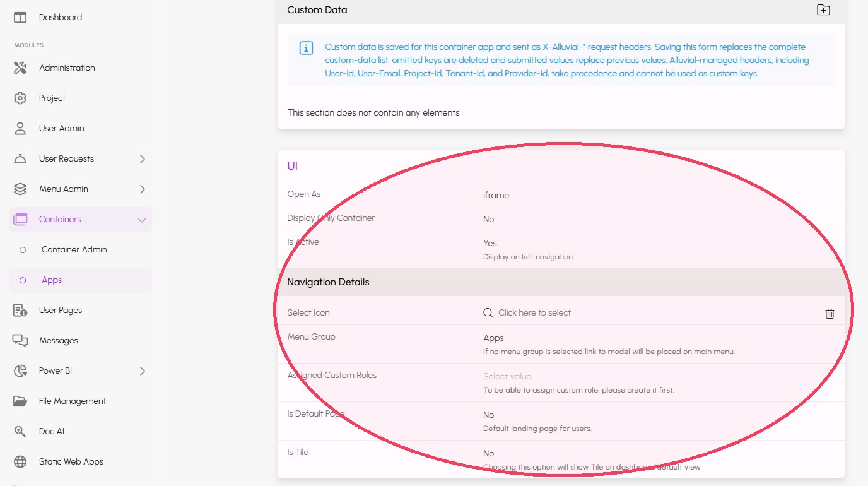
Task: Click the info icon in Custom Data notice
Action: point(306,48)
